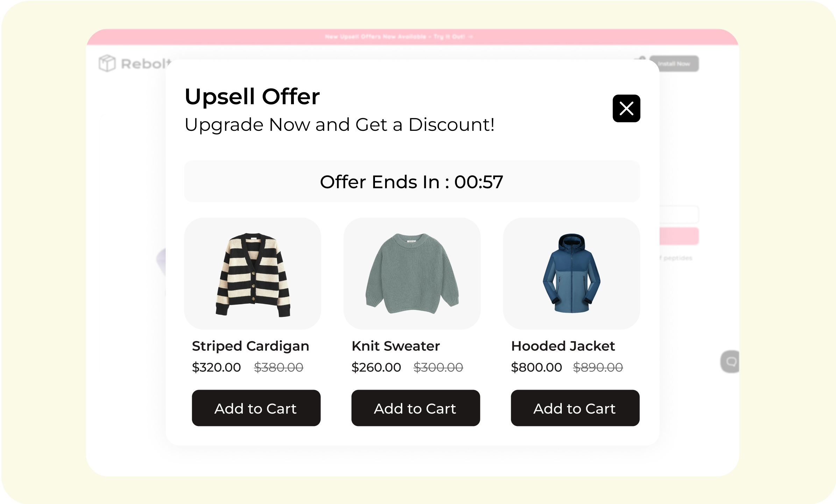Image resolution: width=836 pixels, height=504 pixels.
Task: Click the Upsell Offer heading
Action: coord(252,97)
